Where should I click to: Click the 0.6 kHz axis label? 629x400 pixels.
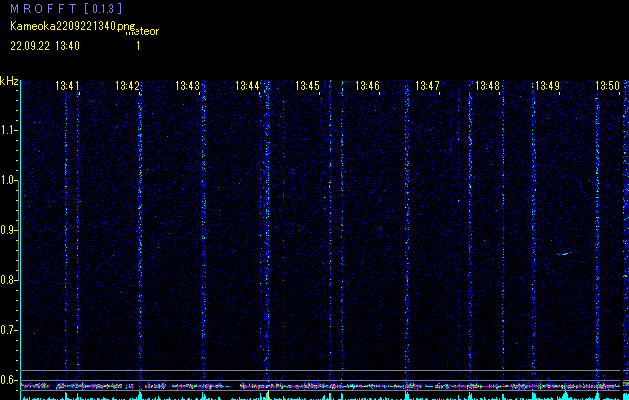coord(8,380)
